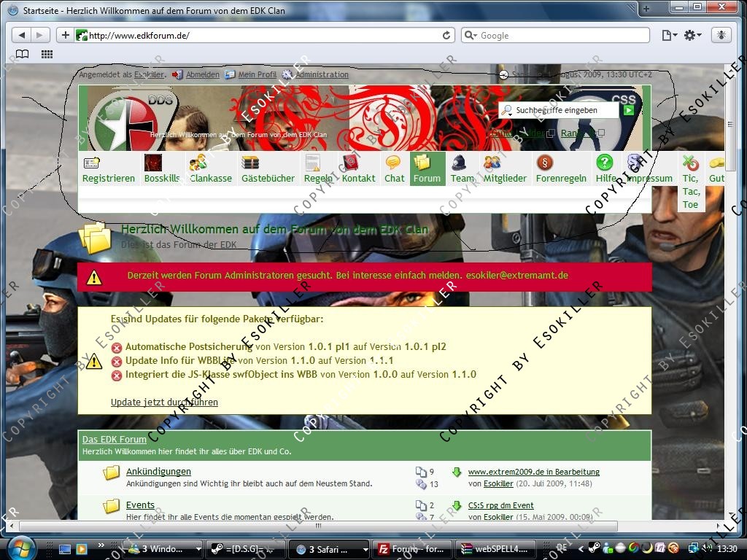Click the reload page icon in address bar

[446, 35]
